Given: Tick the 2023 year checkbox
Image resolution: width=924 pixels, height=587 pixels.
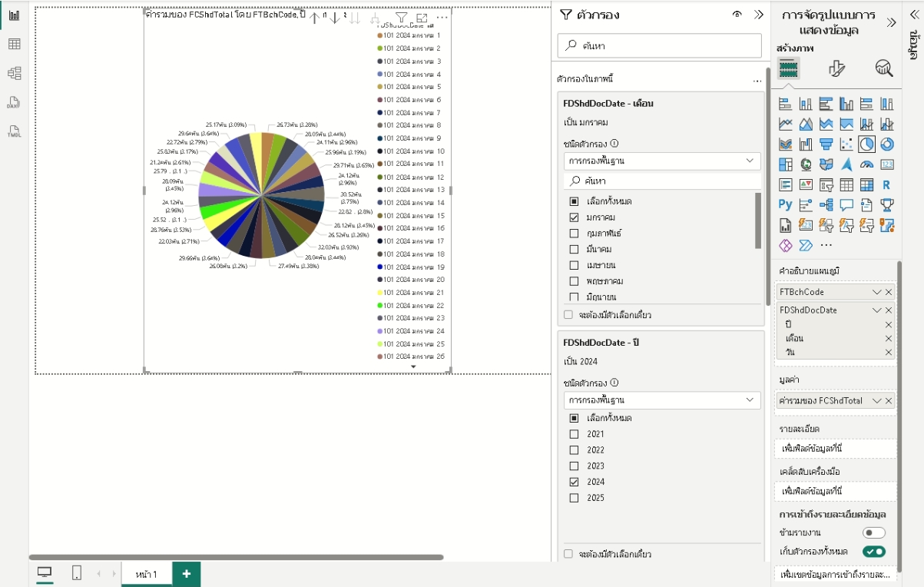Looking at the screenshot, I should tap(574, 466).
